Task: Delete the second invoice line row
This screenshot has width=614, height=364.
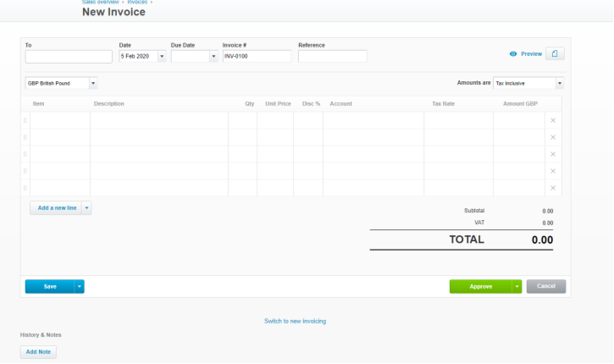Action: tap(553, 137)
